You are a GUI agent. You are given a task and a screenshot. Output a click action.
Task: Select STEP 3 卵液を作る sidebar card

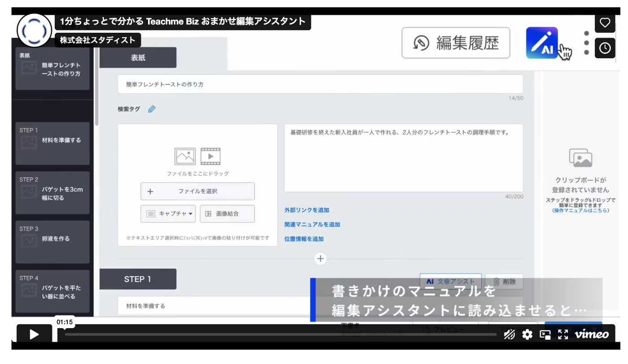(52, 242)
